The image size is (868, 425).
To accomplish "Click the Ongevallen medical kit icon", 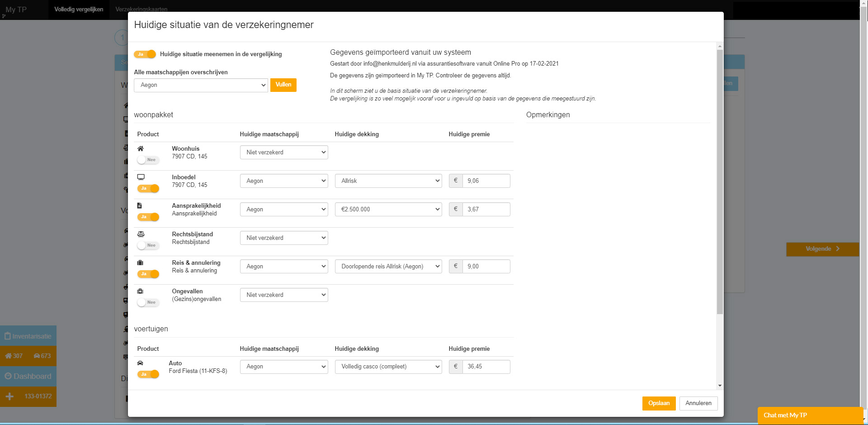I will pyautogui.click(x=140, y=291).
